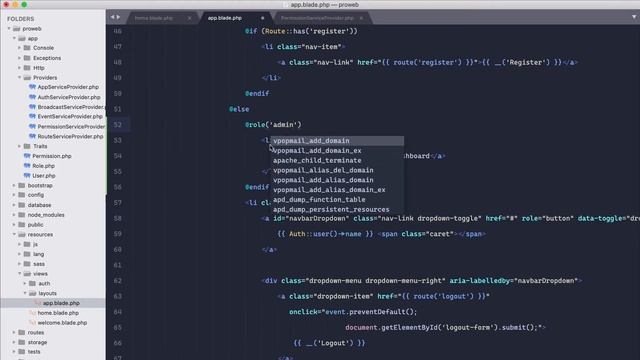Click the storage folder icon
The height and width of the screenshot is (360, 640).
[x=22, y=342]
